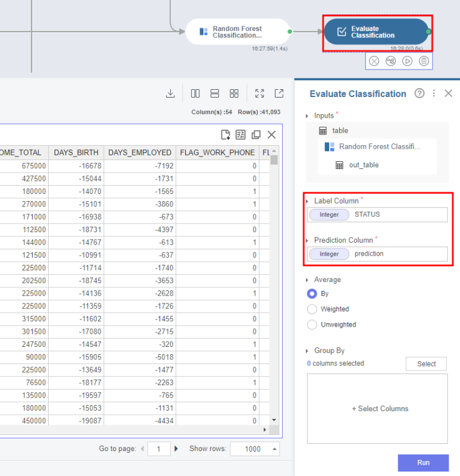The width and height of the screenshot is (460, 476).
Task: Click the fullscreen expand icon
Action: pyautogui.click(x=259, y=93)
